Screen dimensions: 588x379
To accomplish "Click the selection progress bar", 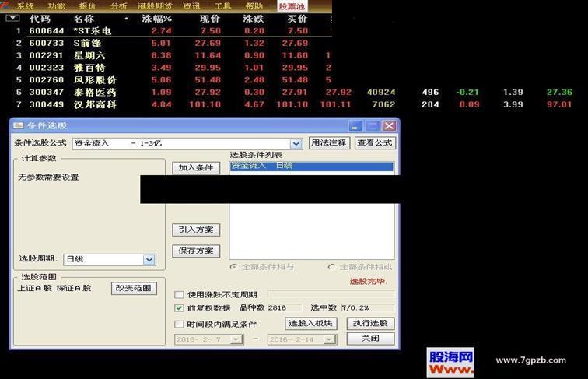I will point(331,293).
